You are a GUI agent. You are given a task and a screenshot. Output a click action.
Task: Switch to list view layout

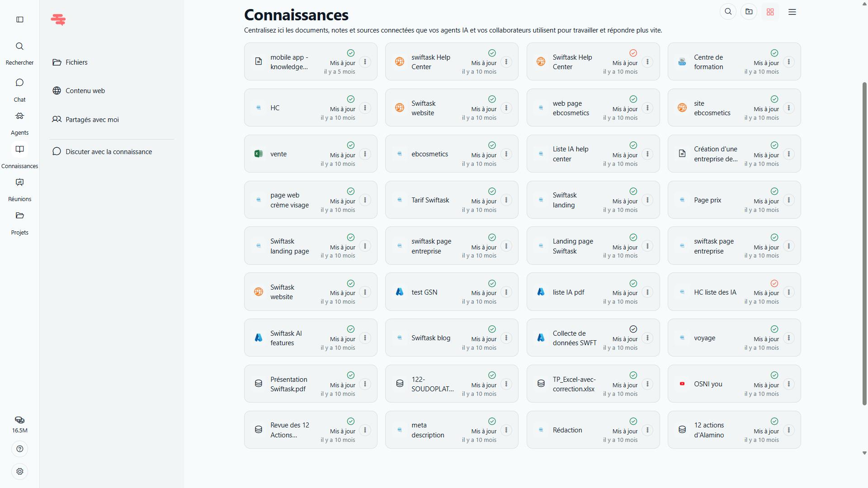[792, 12]
